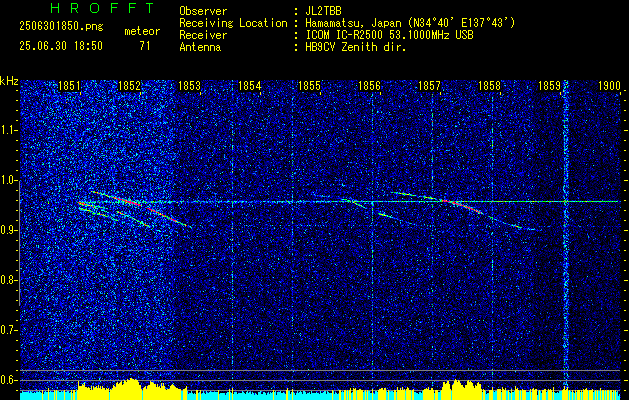629x400 pixels.
Task: Click the Receiving Location label
Action: (x=233, y=23)
